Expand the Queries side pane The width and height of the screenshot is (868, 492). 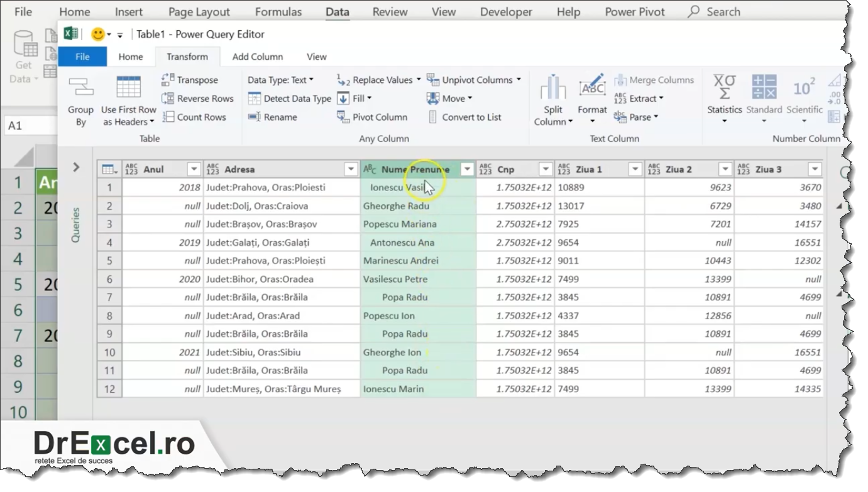tap(75, 168)
